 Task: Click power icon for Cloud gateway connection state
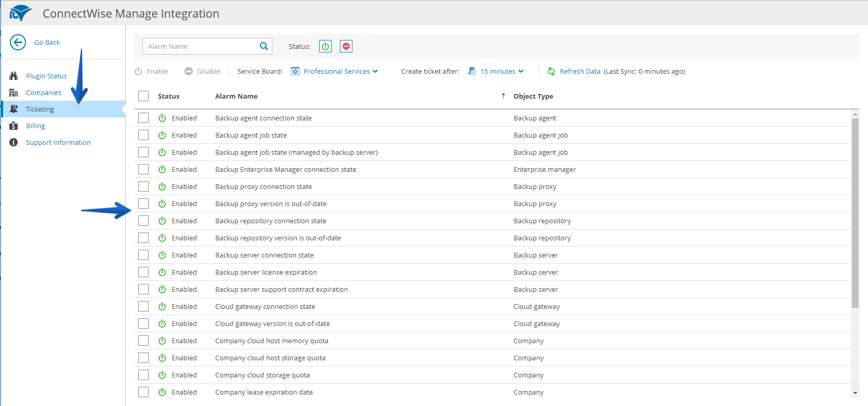[x=162, y=306]
